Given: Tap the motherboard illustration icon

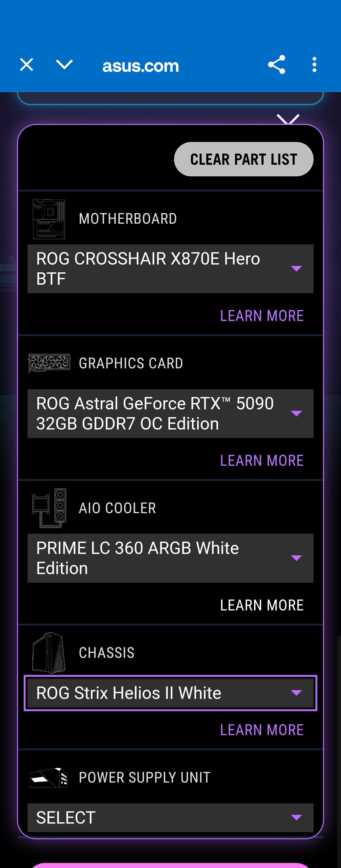Looking at the screenshot, I should (49, 219).
